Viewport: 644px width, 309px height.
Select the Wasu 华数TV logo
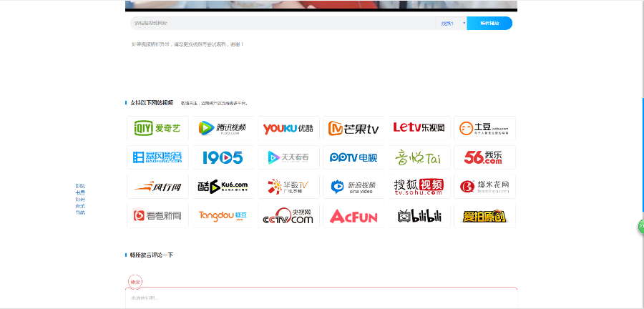tap(289, 187)
